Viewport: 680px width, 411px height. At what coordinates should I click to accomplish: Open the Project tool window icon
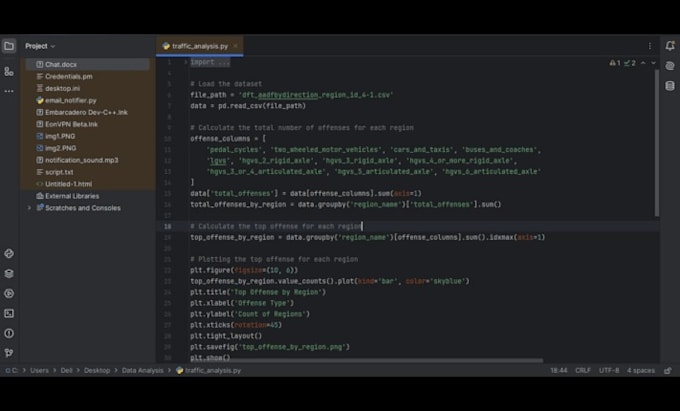(9, 46)
